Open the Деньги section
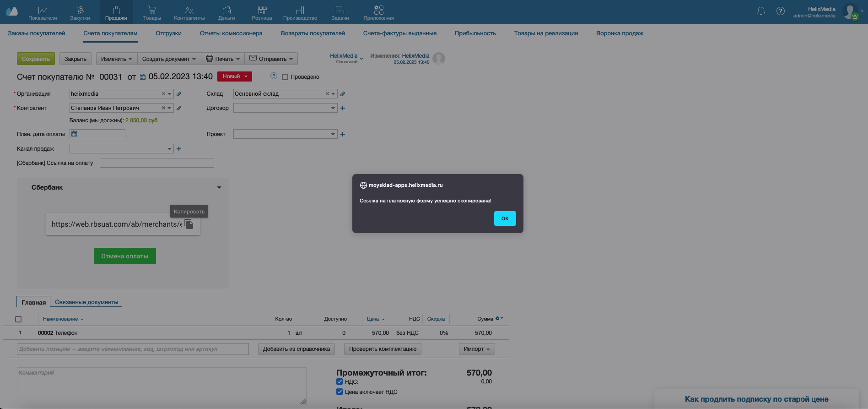Viewport: 868px width, 409px height. pos(226,13)
